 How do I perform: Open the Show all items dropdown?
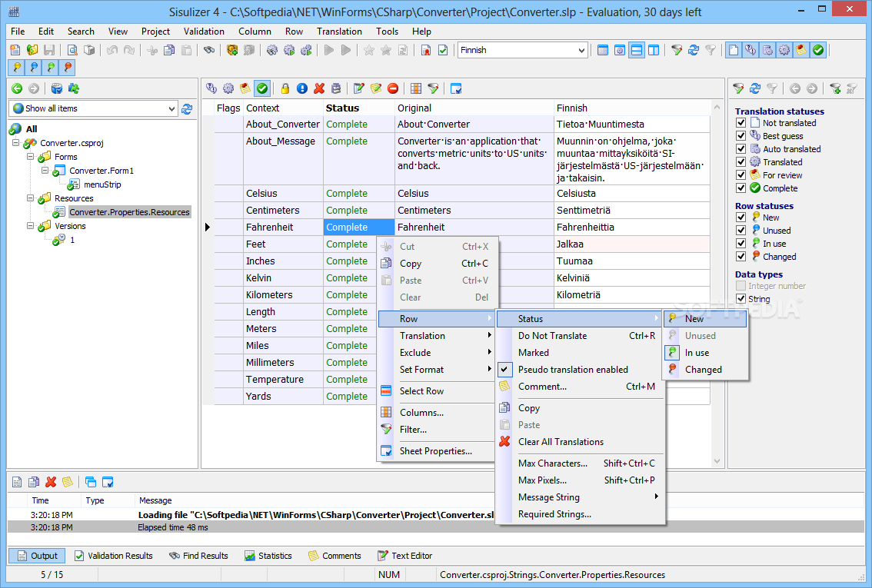171,108
